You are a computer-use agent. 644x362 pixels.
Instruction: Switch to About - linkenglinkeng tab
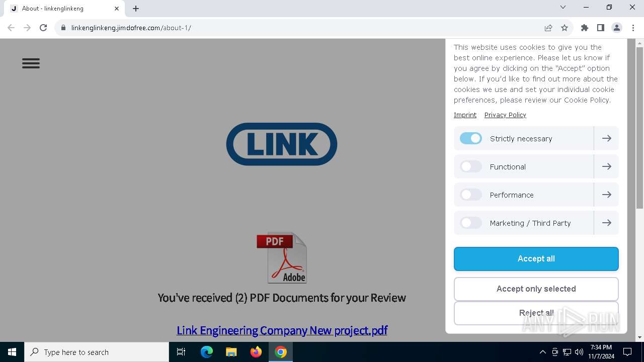(x=63, y=9)
